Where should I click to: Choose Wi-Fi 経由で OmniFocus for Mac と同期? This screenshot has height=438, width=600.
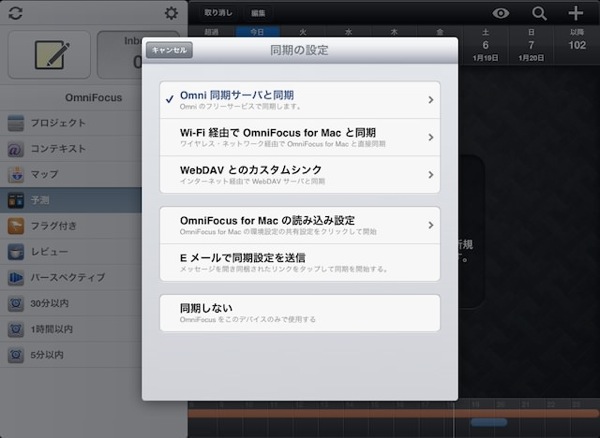(300, 137)
